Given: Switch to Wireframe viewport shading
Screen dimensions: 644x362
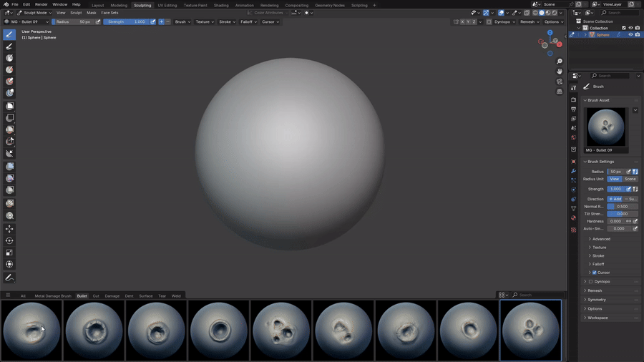Looking at the screenshot, I should [535, 13].
